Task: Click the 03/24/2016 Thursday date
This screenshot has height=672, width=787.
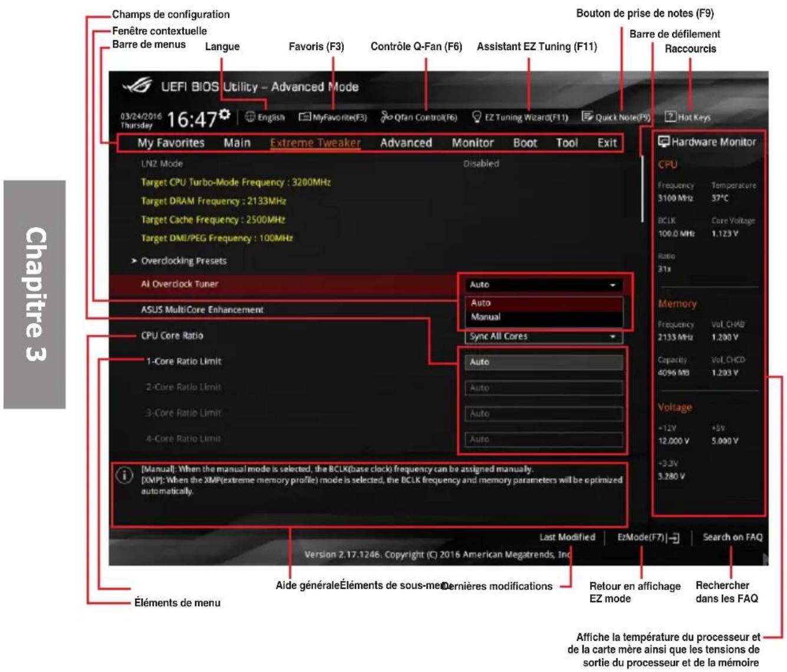Action: (141, 121)
